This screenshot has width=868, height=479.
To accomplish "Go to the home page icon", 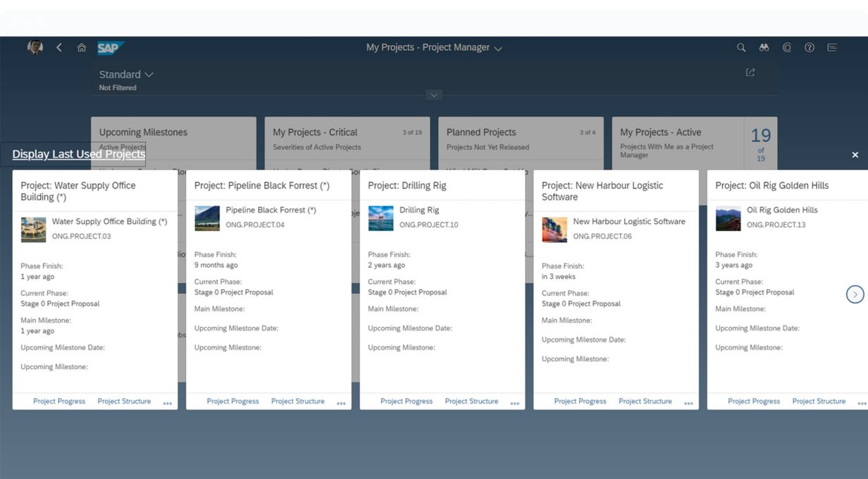I will click(x=82, y=47).
